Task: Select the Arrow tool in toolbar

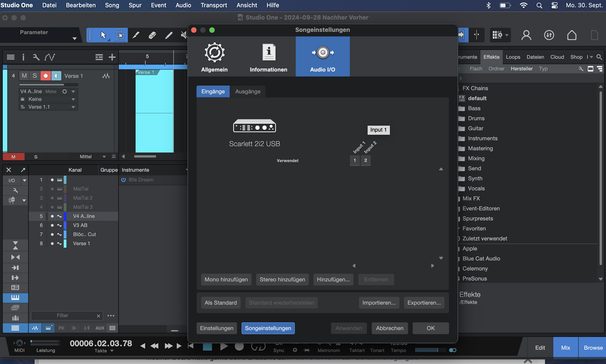Action: pos(104,35)
